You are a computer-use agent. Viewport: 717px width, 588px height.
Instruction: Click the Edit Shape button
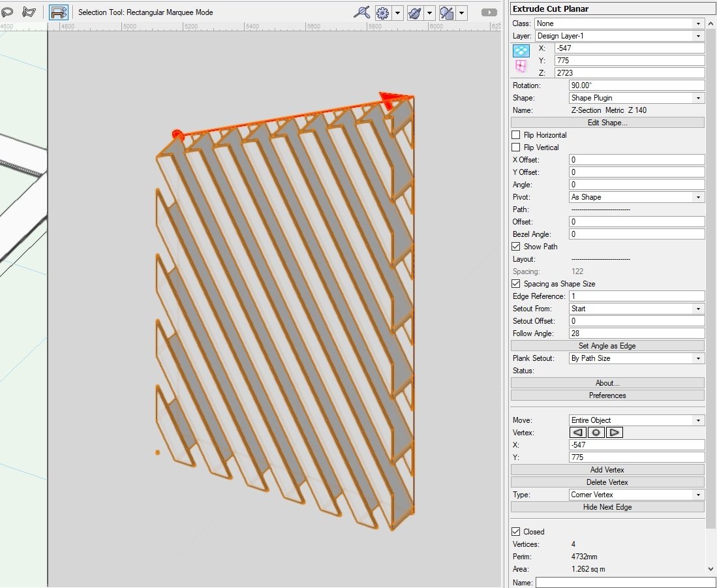(x=607, y=123)
